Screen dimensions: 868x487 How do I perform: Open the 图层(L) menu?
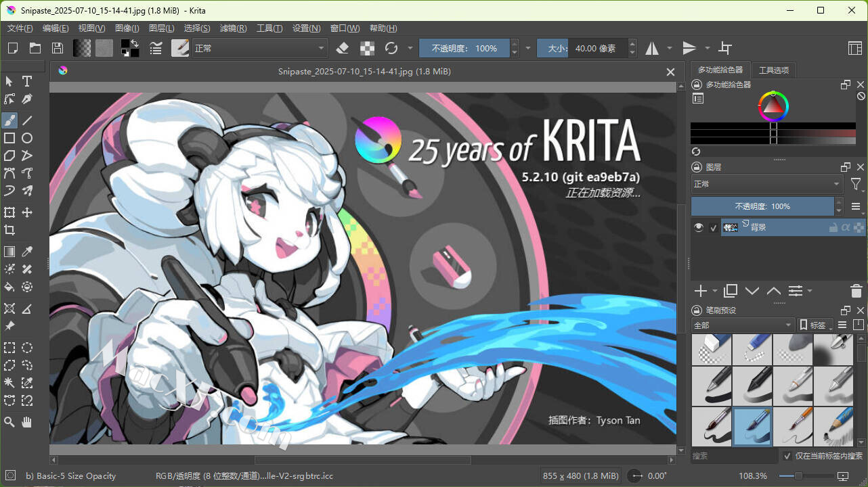tap(161, 28)
